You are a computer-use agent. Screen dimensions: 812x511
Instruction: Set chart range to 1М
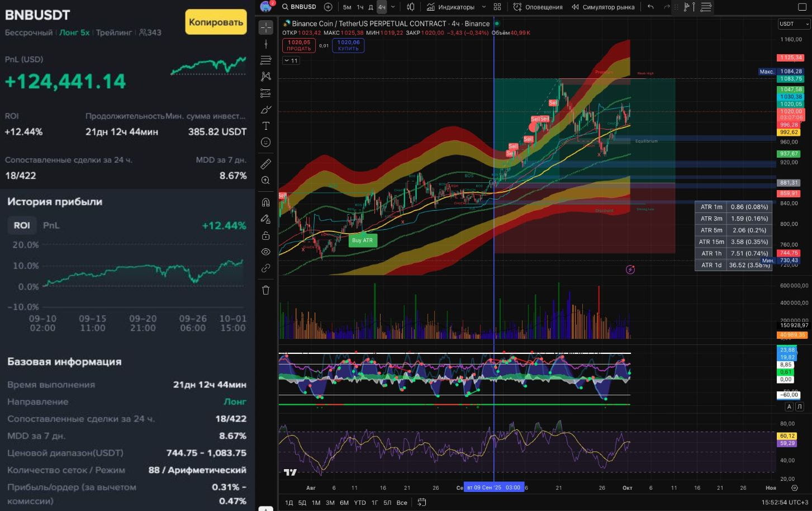click(316, 503)
